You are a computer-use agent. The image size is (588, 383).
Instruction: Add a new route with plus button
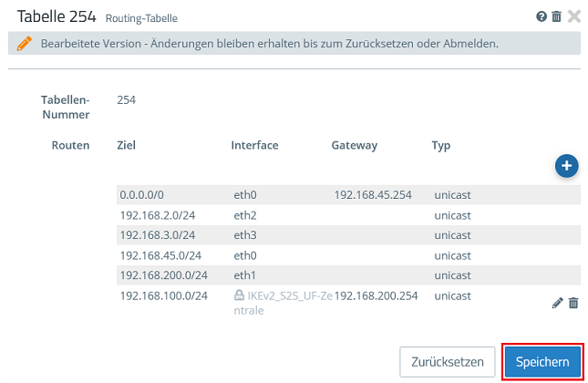click(566, 166)
